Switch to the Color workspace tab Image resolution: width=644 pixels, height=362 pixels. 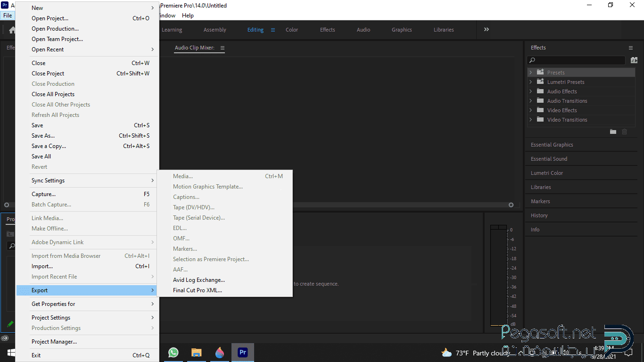(x=292, y=30)
